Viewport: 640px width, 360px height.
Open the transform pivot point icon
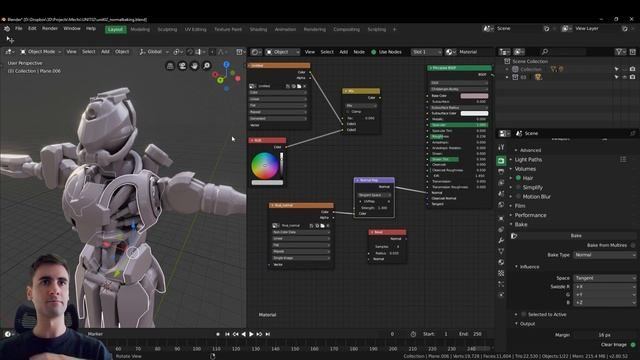178,52
